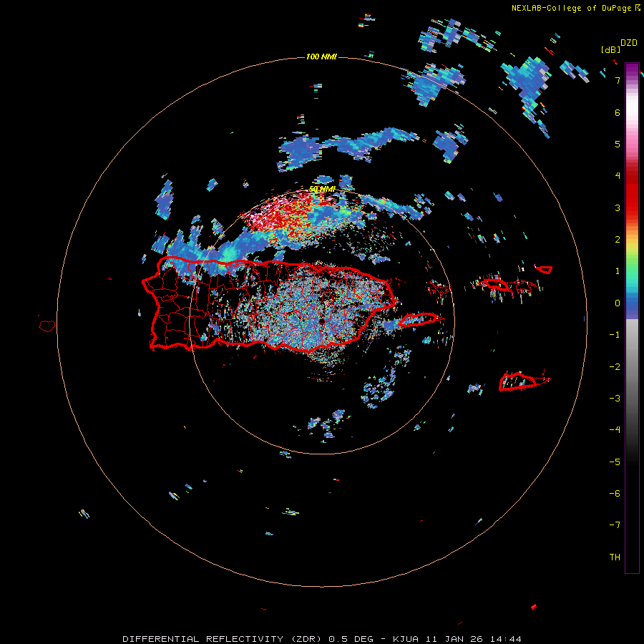The height and width of the screenshot is (644, 644).
Task: Click the -3 value on color scale
Action: 615,398
